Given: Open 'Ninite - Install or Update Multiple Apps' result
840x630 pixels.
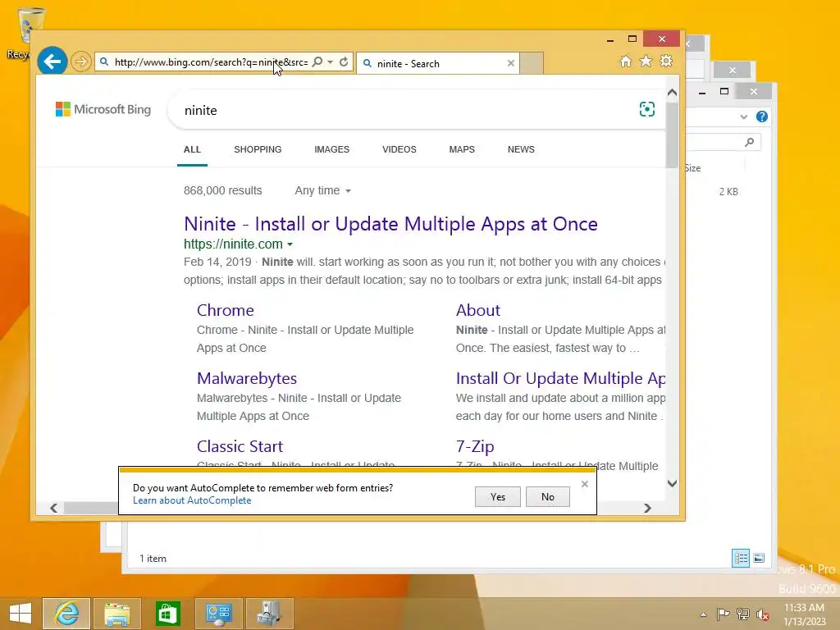Looking at the screenshot, I should tap(390, 224).
